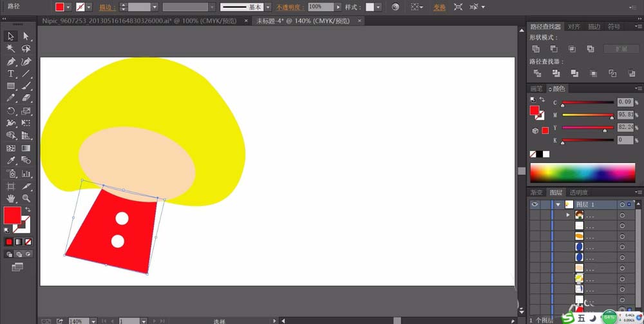Click the Divide pathfinder icon
The height and width of the screenshot is (324, 644).
coord(537,73)
